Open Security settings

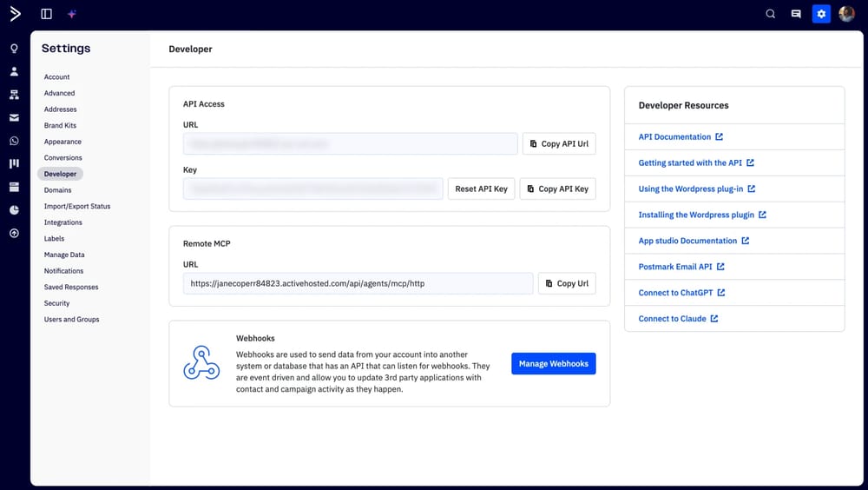(x=57, y=303)
